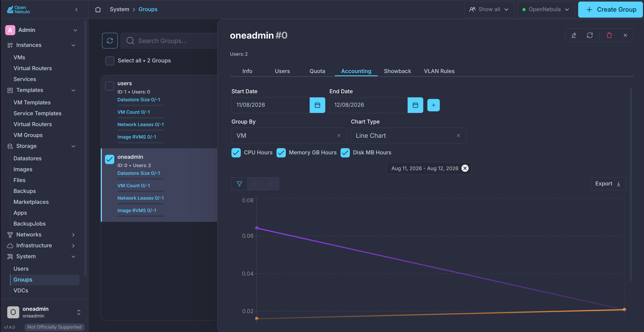Go to next chart page

271,184
